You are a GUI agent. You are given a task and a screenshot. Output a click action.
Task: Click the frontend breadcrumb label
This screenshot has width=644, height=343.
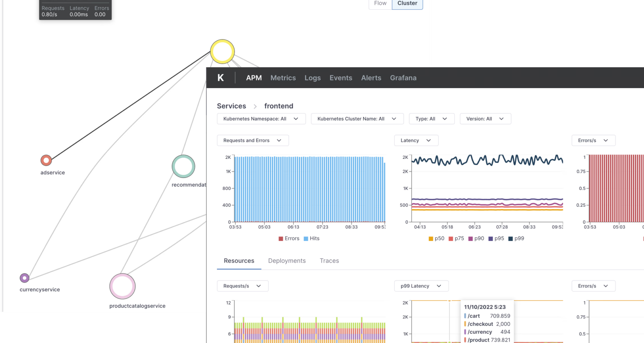coord(279,106)
